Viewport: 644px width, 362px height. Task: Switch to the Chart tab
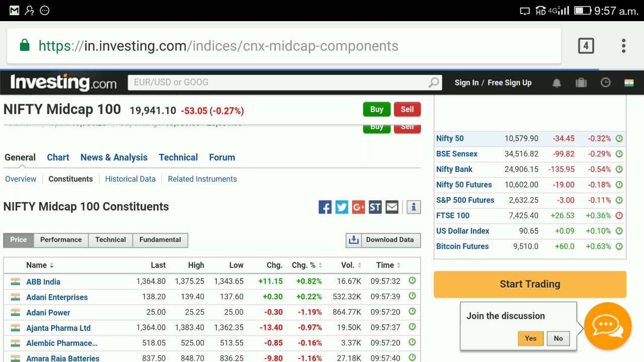pyautogui.click(x=58, y=157)
